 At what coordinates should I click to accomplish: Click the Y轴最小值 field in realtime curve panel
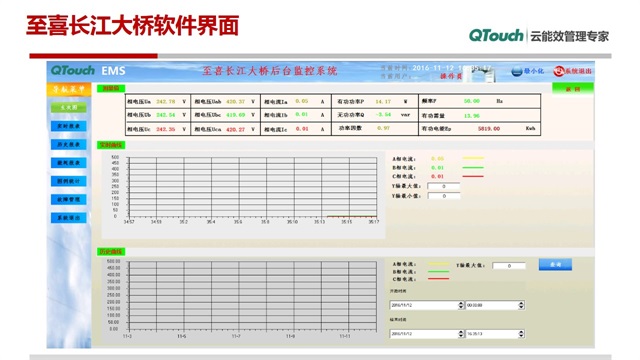[444, 196]
